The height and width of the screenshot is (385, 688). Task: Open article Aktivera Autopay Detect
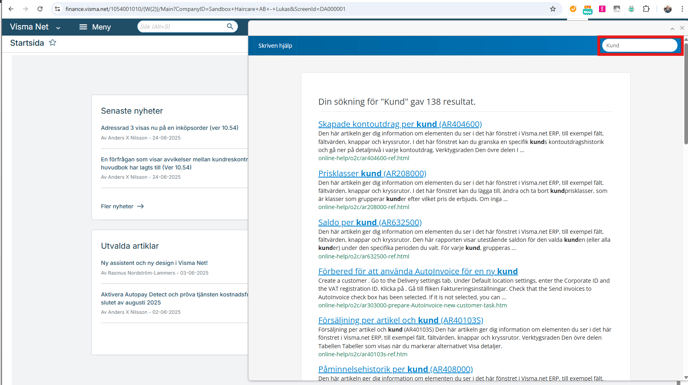click(174, 299)
